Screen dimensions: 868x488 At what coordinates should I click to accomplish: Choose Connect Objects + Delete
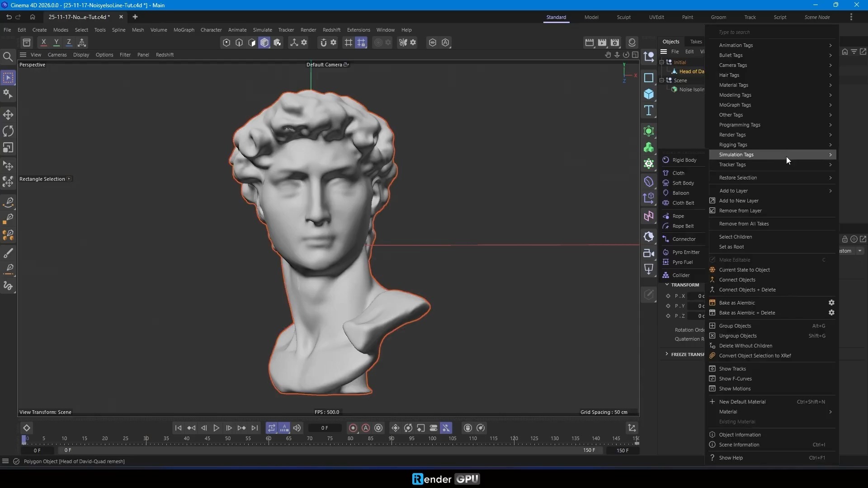coord(747,290)
